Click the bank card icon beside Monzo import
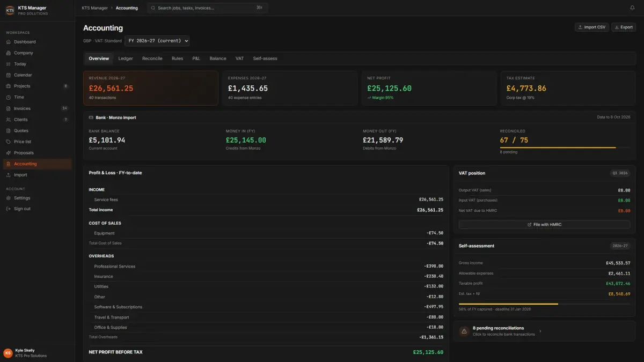The image size is (644, 362). pos(91,117)
